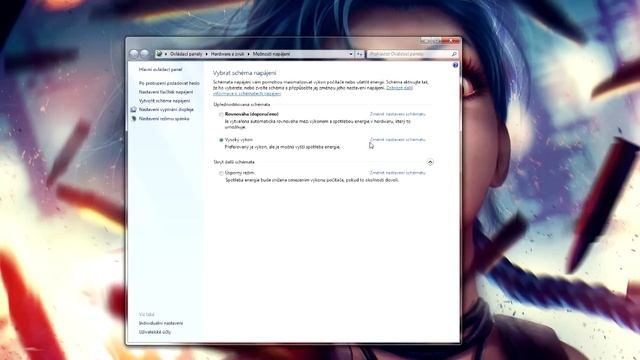Open the Ovládací panely breadcrumb

(x=186, y=54)
